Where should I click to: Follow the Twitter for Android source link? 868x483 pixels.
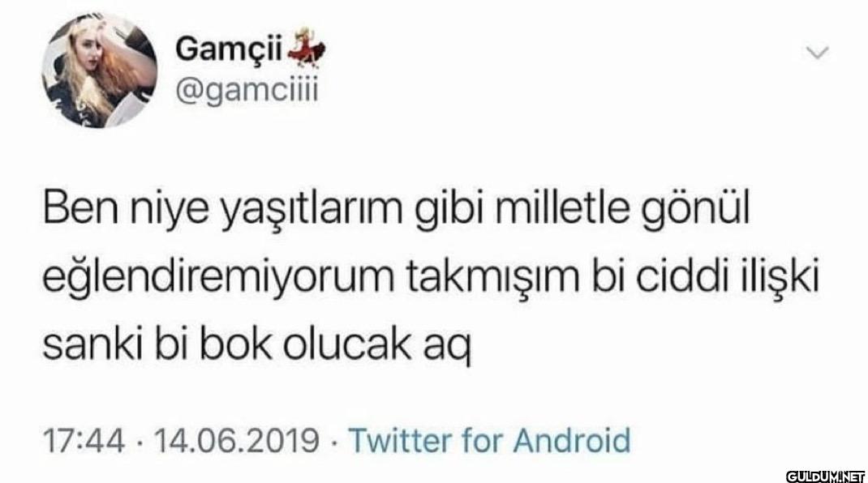click(489, 440)
